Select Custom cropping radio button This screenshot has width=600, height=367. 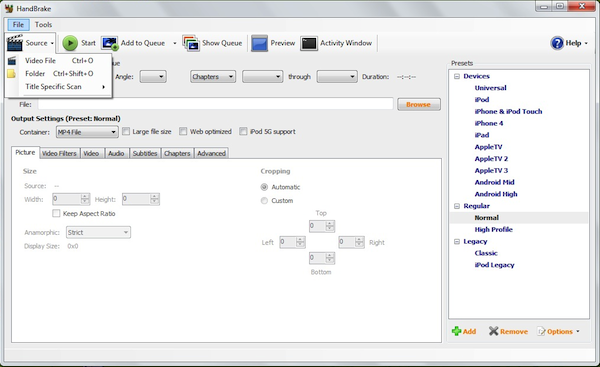tap(264, 201)
